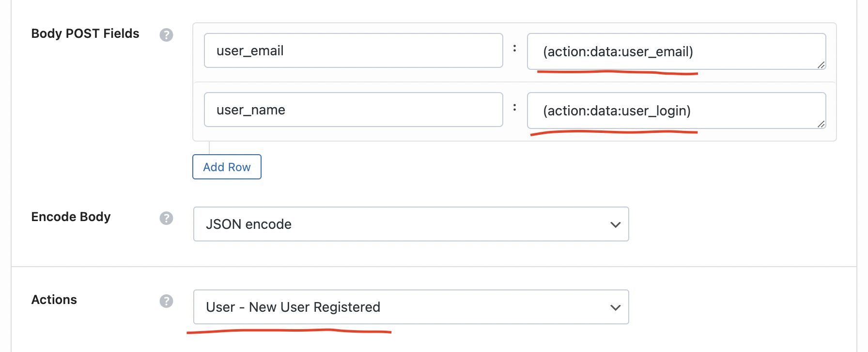Add a new row to Body POST Fields
868x352 pixels.
coord(227,167)
